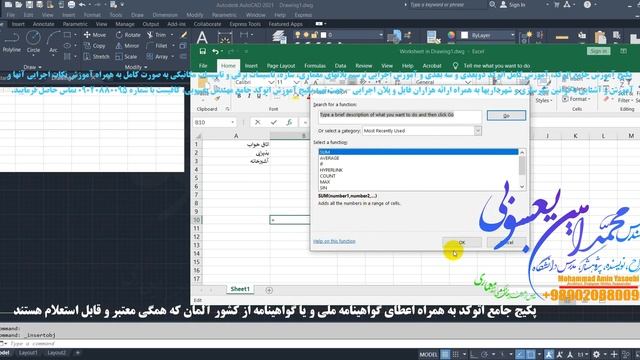Viewport: 640px width, 360px height.
Task: Click the Undo arrow in AutoCAD quick access
Action: tap(82, 4)
